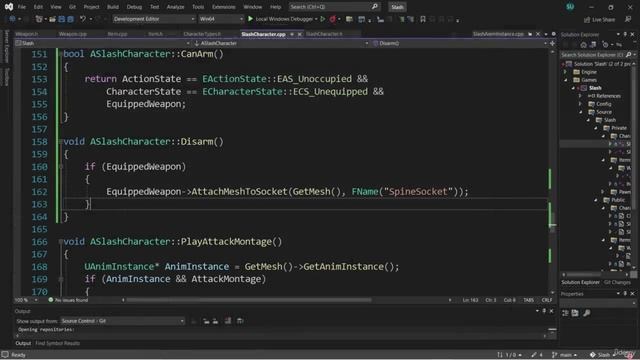The width and height of the screenshot is (640, 360).
Task: Click the Properties wrench icon
Action: point(587,313)
